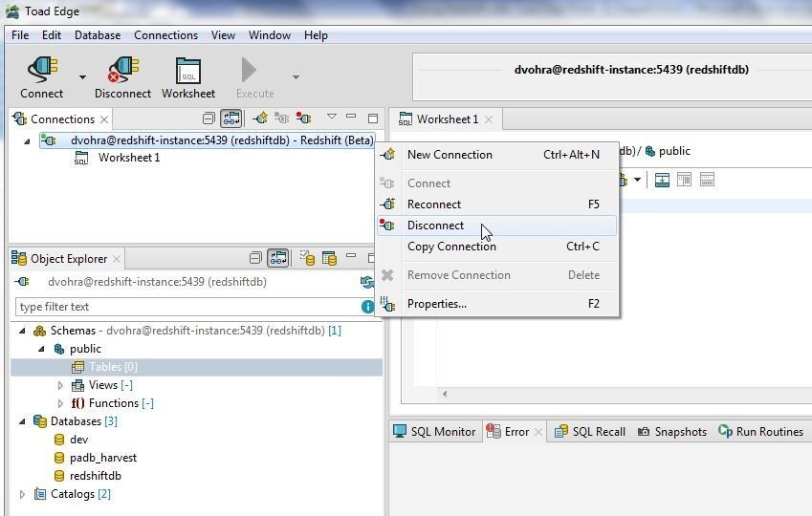This screenshot has width=812, height=516.
Task: Select the padb_harvest database
Action: [103, 458]
